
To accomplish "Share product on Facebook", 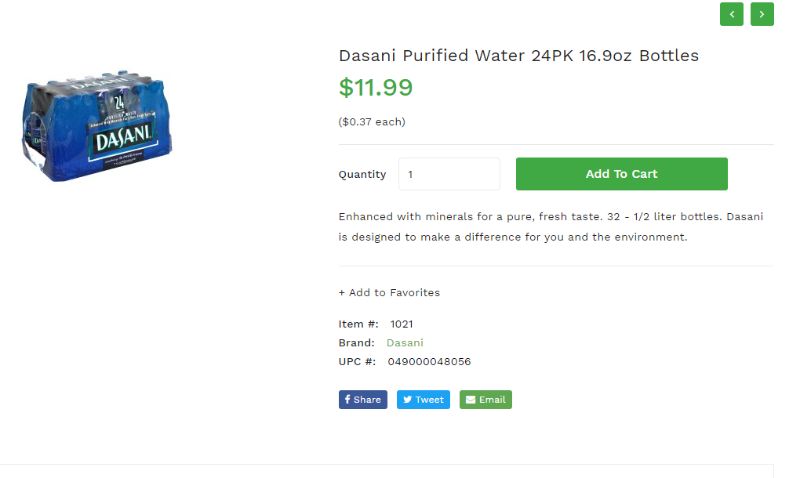I will pyautogui.click(x=363, y=400).
